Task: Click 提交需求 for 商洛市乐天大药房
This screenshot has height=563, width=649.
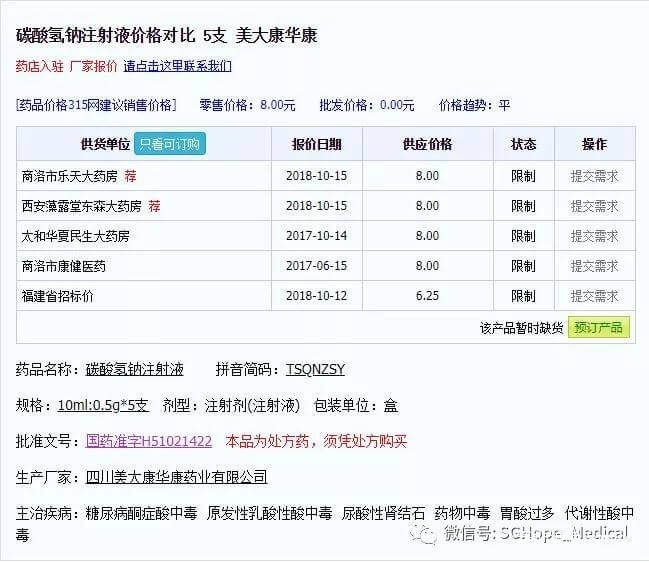Action: (x=594, y=176)
